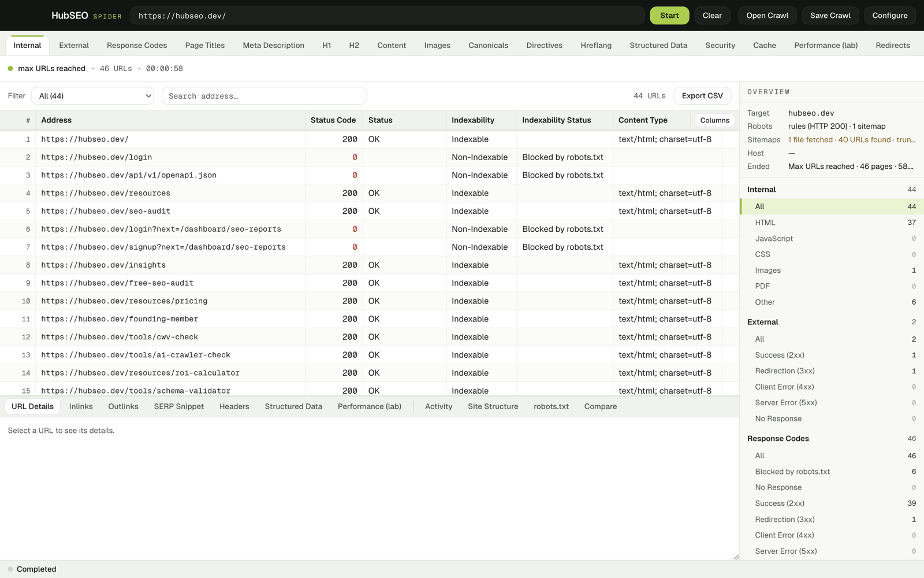Grab the resize handle of details panel
Viewport: 924px width, 578px height.
point(736,557)
